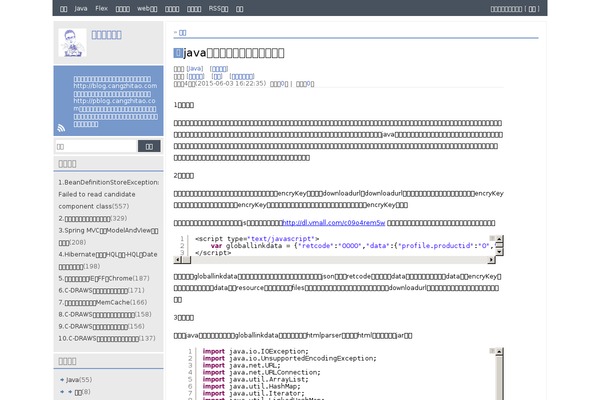Click the first code block's scroll-up arrow
The width and height of the screenshot is (600, 400).
[x=499, y=238]
